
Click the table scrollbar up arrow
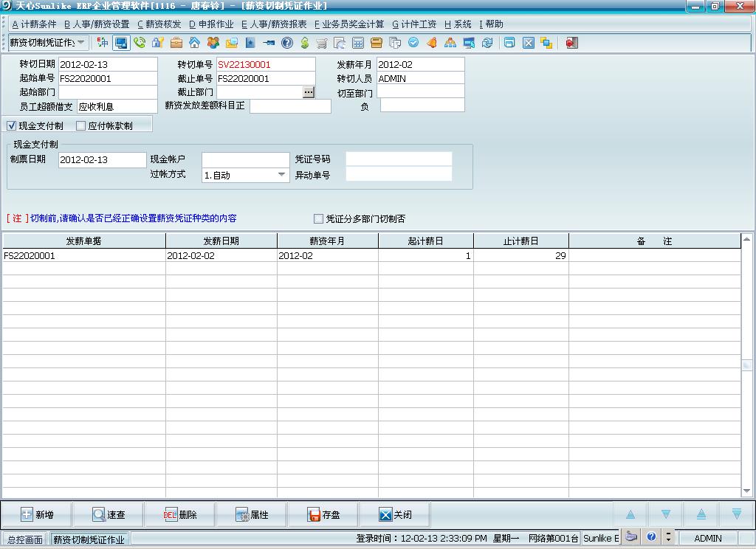[x=746, y=239]
